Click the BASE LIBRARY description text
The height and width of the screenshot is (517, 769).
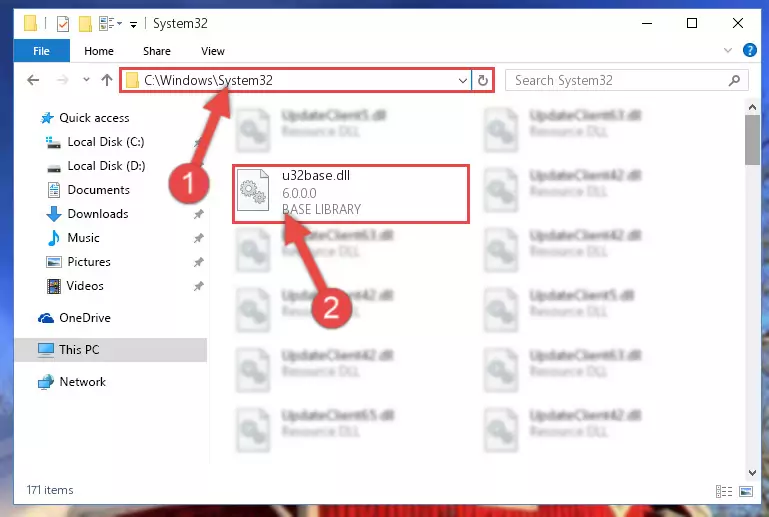point(321,209)
